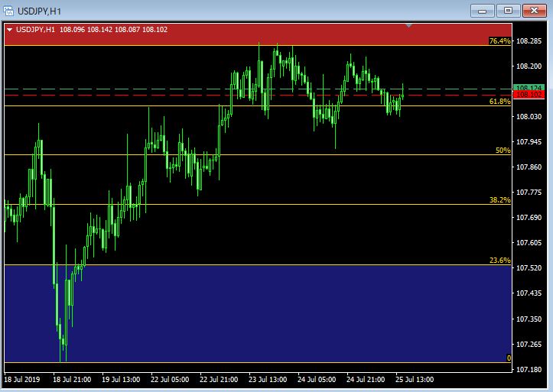Viewport: 553px width, 392px height.
Task: Click the 25 Jul 13:00 time axis label
Action: pos(415,380)
